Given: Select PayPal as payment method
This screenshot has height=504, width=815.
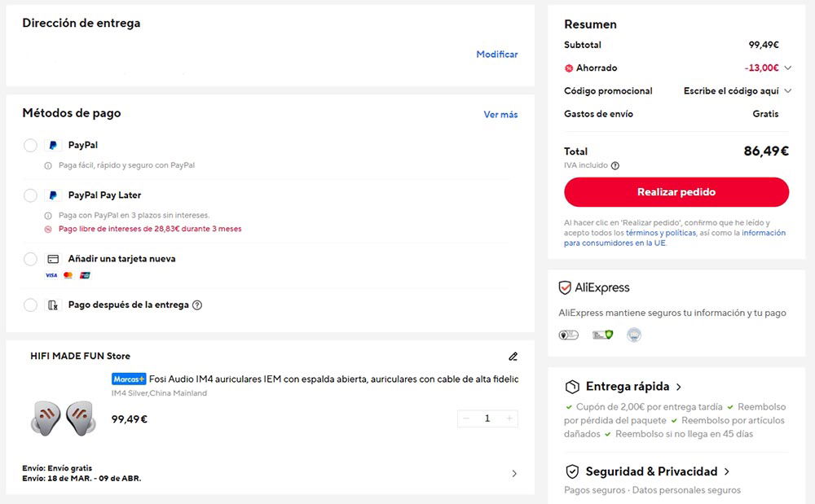Looking at the screenshot, I should [30, 145].
